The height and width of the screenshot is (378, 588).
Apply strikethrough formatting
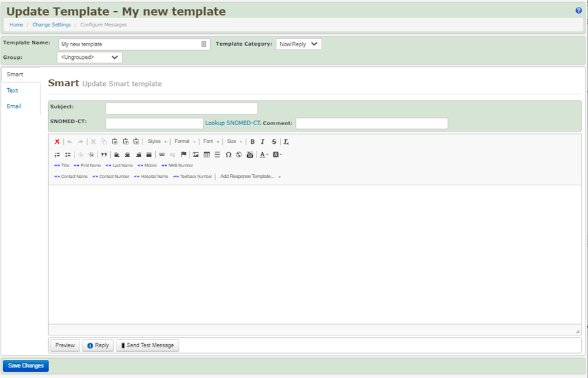pos(274,142)
